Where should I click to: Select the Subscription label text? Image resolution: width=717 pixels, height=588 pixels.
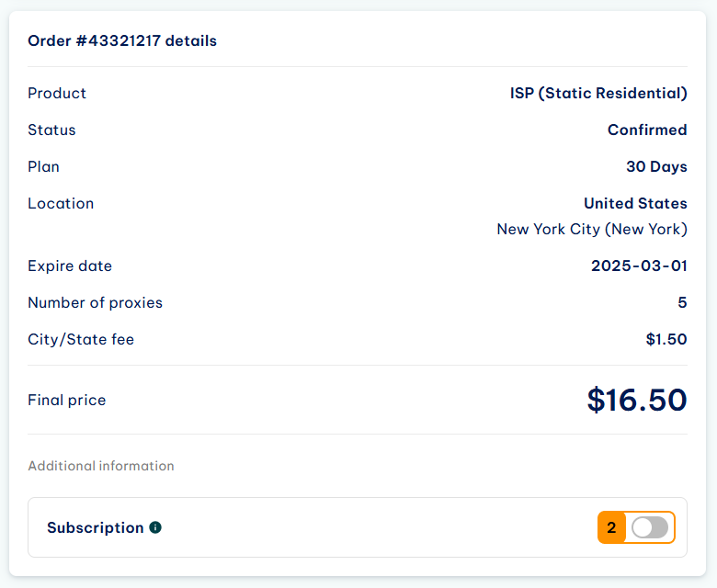coord(95,527)
